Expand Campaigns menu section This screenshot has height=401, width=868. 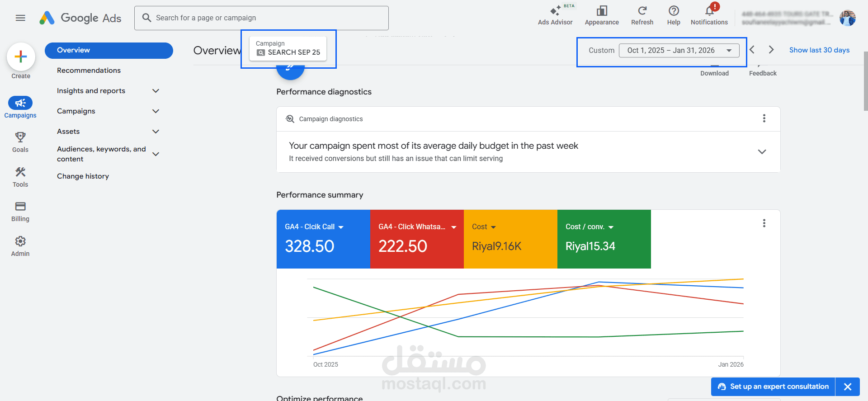coord(156,111)
